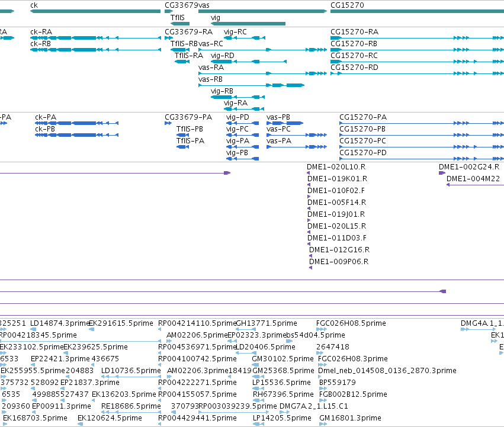Select transcript CG15270-RC
Viewport: 504px width, 427px height.
click(417, 62)
